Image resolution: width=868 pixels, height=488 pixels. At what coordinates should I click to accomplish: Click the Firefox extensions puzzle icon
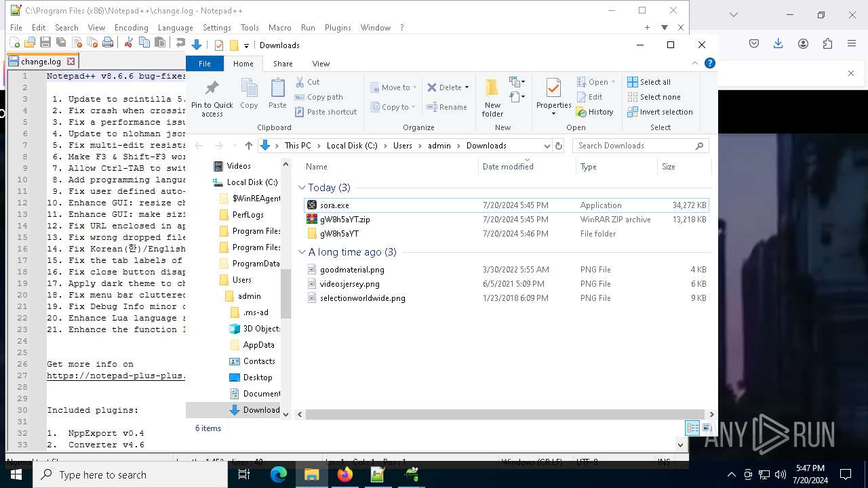827,43
